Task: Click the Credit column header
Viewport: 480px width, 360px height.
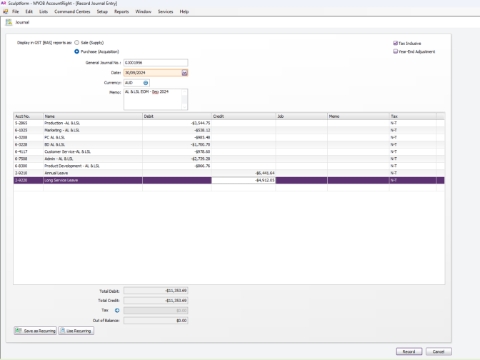Action: (243, 116)
